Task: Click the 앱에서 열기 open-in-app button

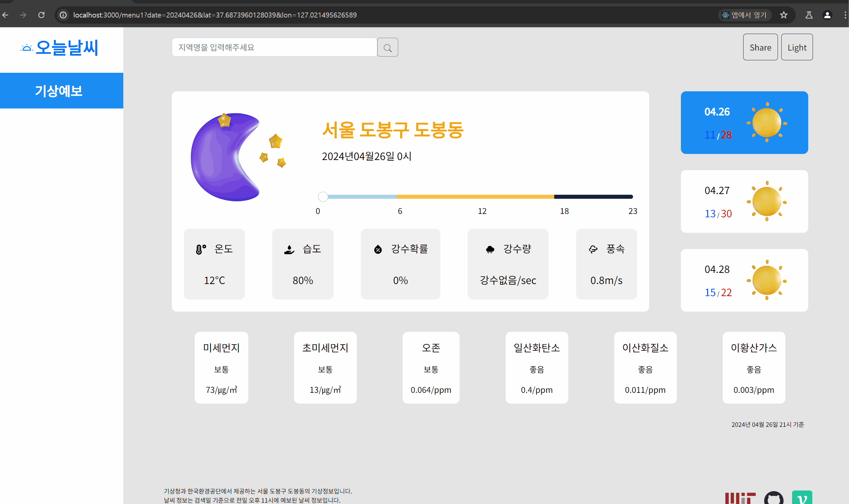Action: 745,15
